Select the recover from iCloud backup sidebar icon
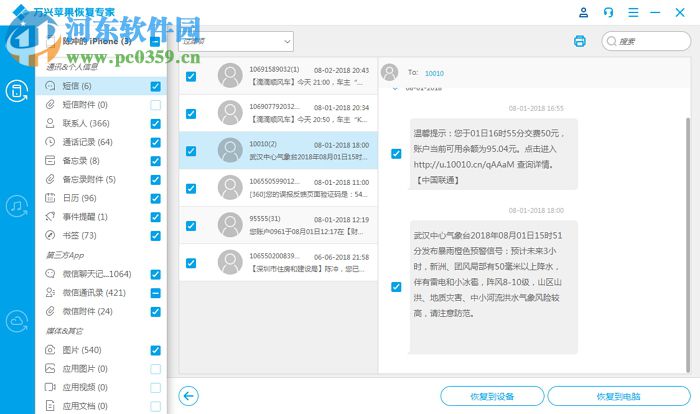The width and height of the screenshot is (700, 414). tap(17, 322)
